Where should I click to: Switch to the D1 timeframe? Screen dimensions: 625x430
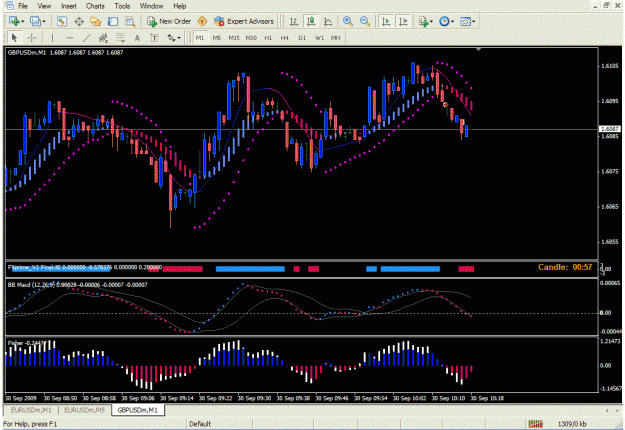pos(302,38)
